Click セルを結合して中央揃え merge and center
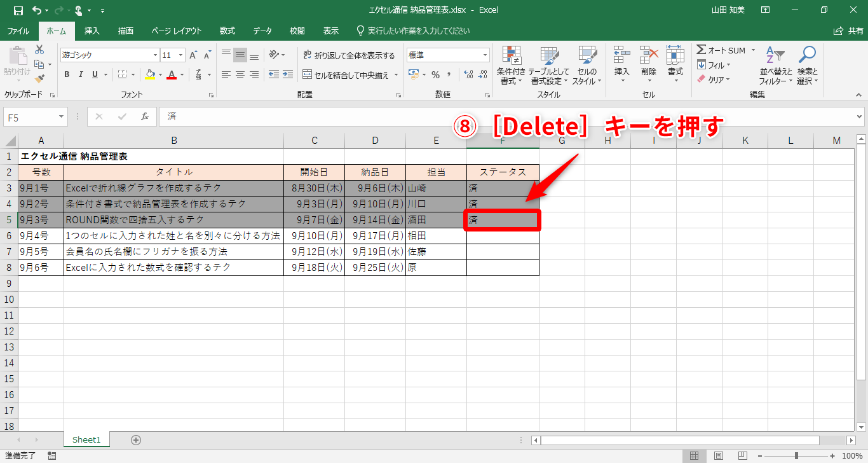The height and width of the screenshot is (463, 868). 345,75
